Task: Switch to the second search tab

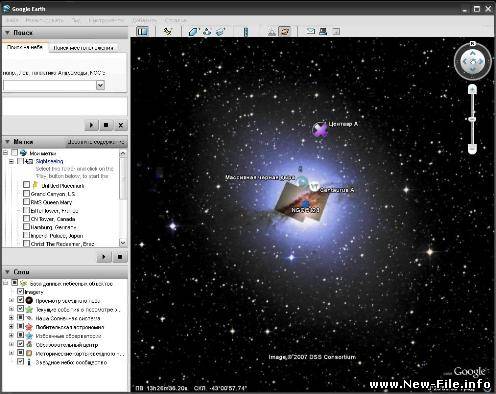Action: [x=83, y=48]
